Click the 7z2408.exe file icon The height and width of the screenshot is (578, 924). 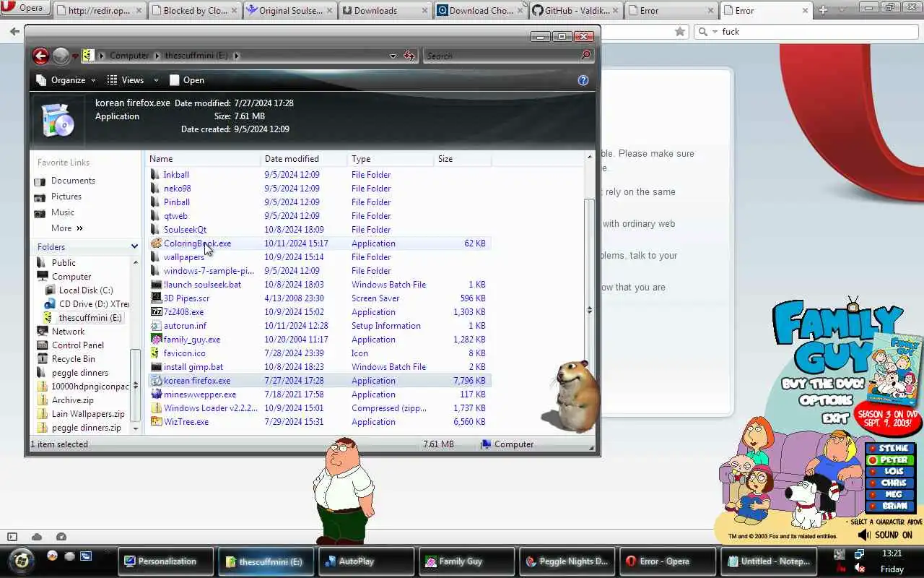[156, 312]
